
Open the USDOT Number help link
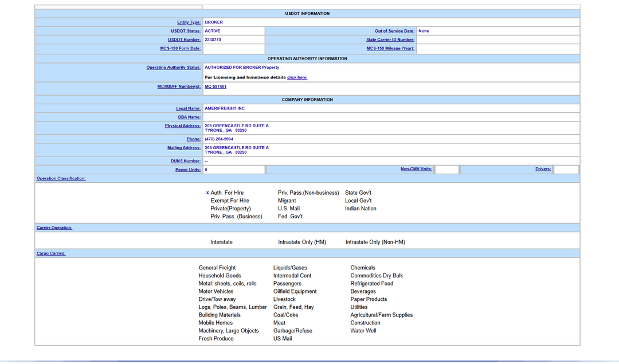click(x=184, y=40)
